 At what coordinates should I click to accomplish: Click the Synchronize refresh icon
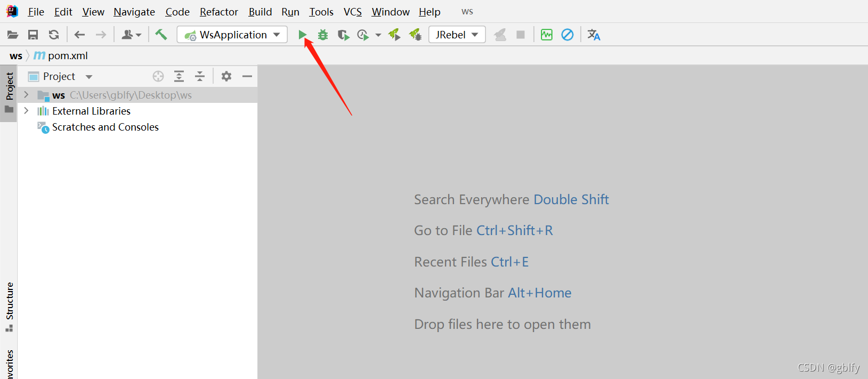(54, 35)
